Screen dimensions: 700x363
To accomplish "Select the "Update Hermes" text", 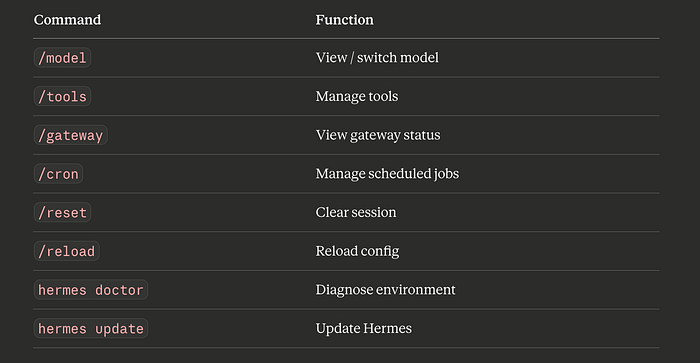I will click(363, 329).
